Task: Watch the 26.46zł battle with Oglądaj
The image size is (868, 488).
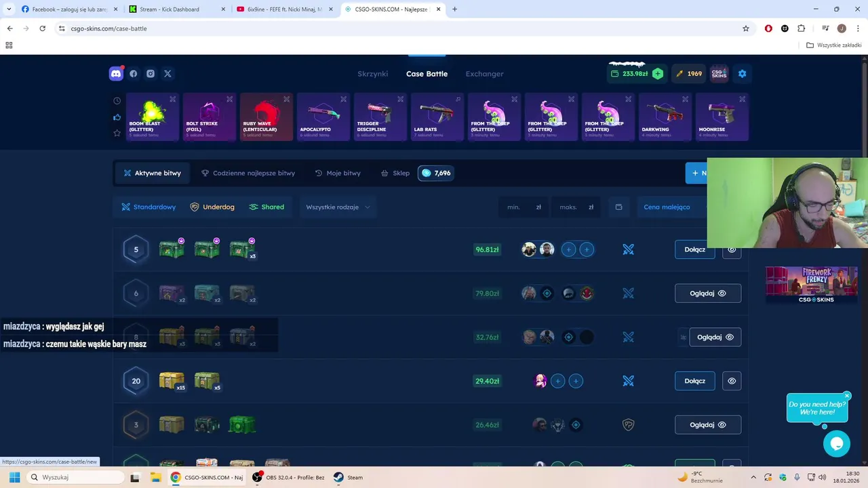Action: pos(707,425)
